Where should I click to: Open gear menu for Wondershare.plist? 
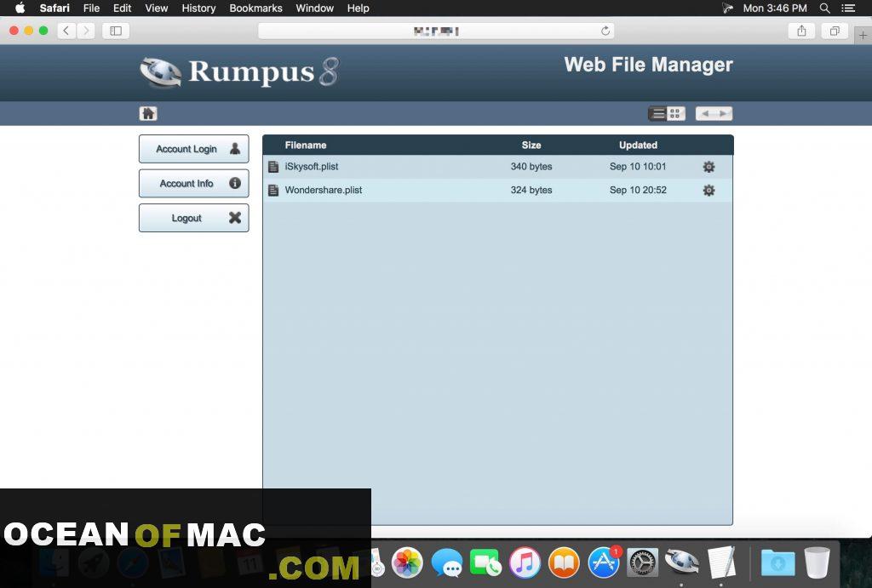point(708,190)
